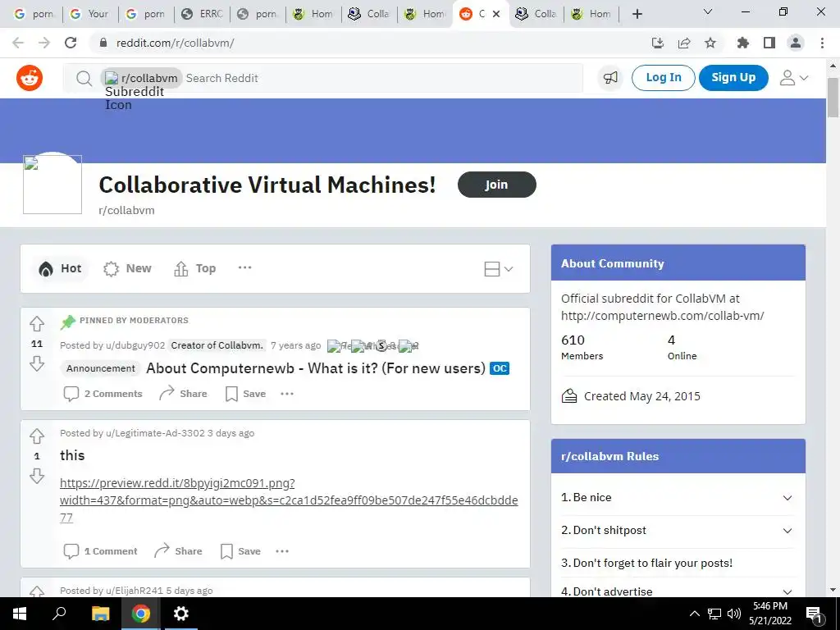Expand the 'Don't shitpost' rule

click(x=678, y=531)
